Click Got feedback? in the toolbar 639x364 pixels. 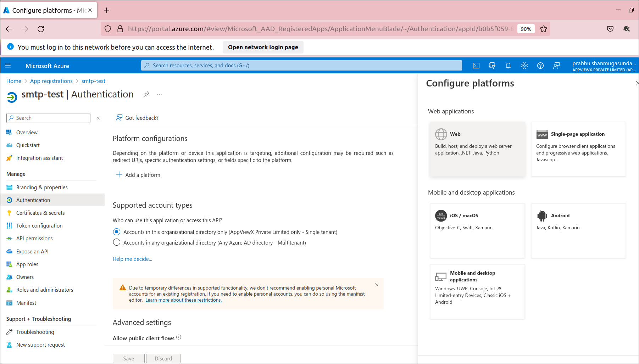coord(137,118)
